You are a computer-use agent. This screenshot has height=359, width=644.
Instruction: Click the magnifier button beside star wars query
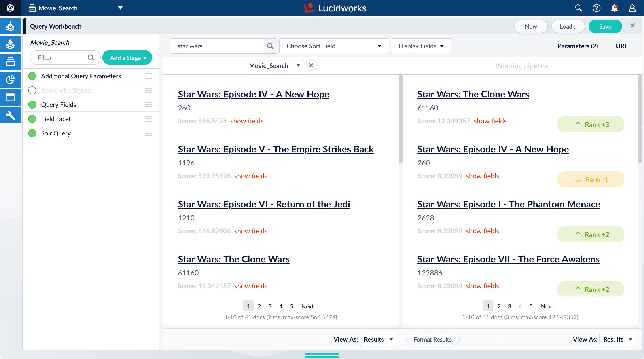[x=270, y=46]
